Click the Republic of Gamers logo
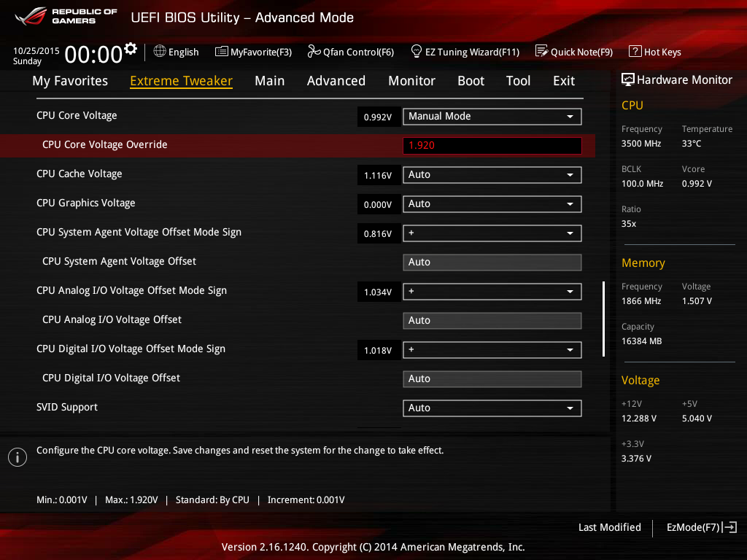This screenshot has height=560, width=747. tap(66, 16)
